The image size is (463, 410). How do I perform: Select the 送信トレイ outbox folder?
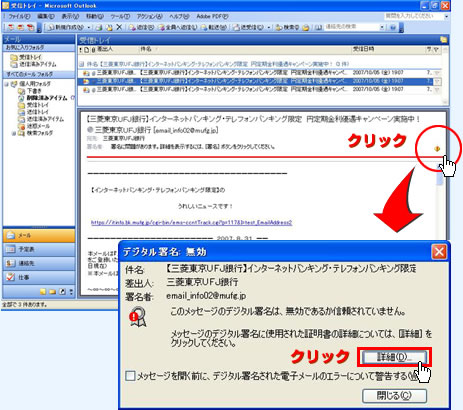pyautogui.click(x=34, y=112)
